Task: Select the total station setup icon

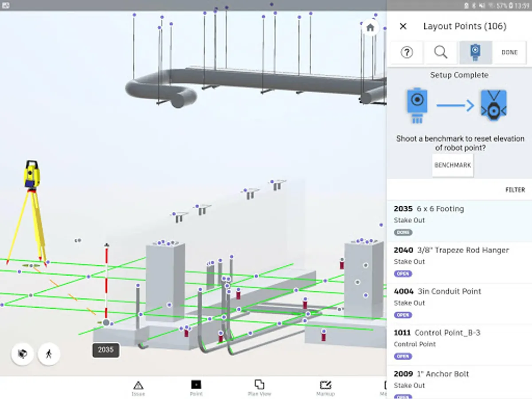Action: click(x=475, y=52)
